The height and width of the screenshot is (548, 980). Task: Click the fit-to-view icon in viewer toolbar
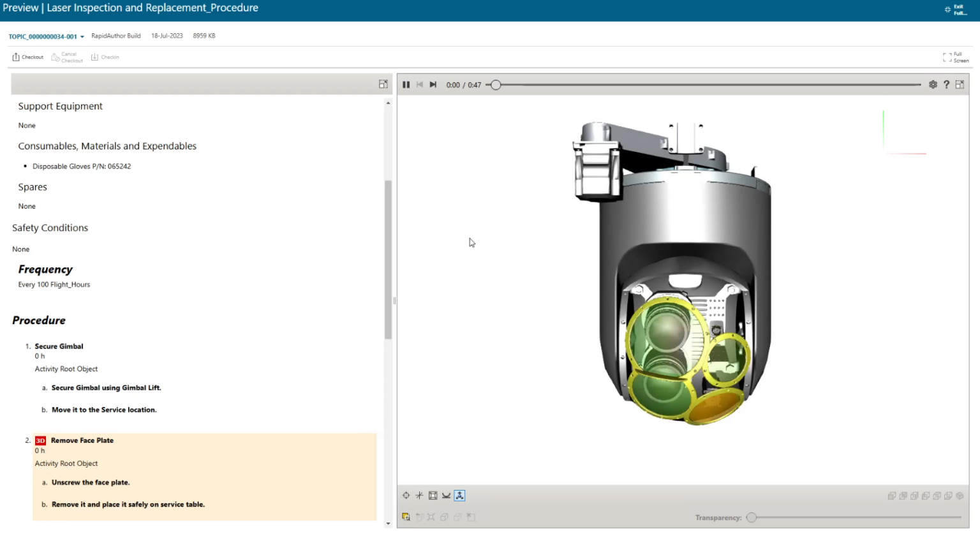click(x=433, y=495)
